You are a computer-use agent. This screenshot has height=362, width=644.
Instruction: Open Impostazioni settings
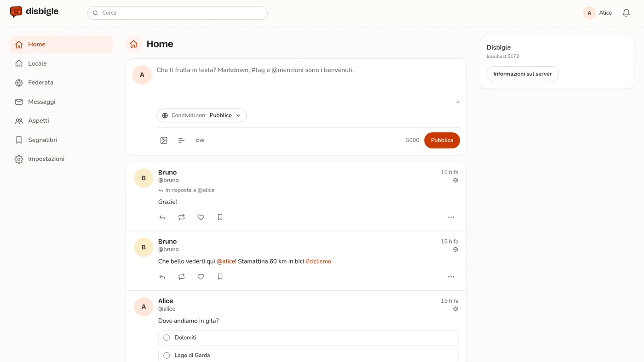(x=61, y=159)
